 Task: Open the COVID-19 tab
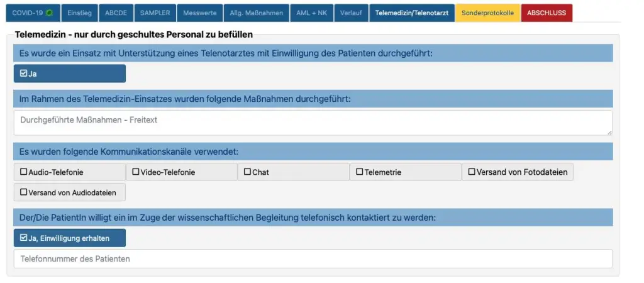pos(32,13)
